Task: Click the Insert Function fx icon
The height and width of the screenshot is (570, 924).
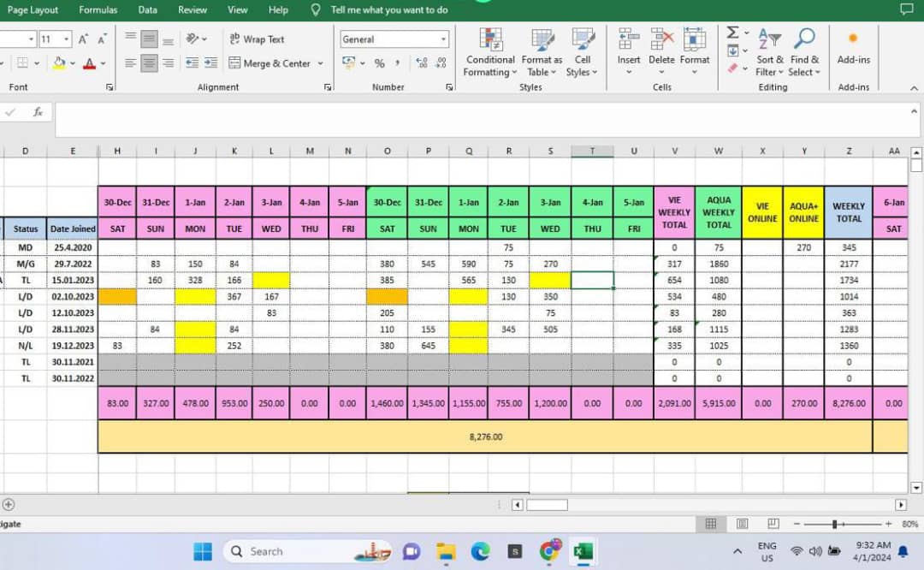Action: (x=38, y=112)
